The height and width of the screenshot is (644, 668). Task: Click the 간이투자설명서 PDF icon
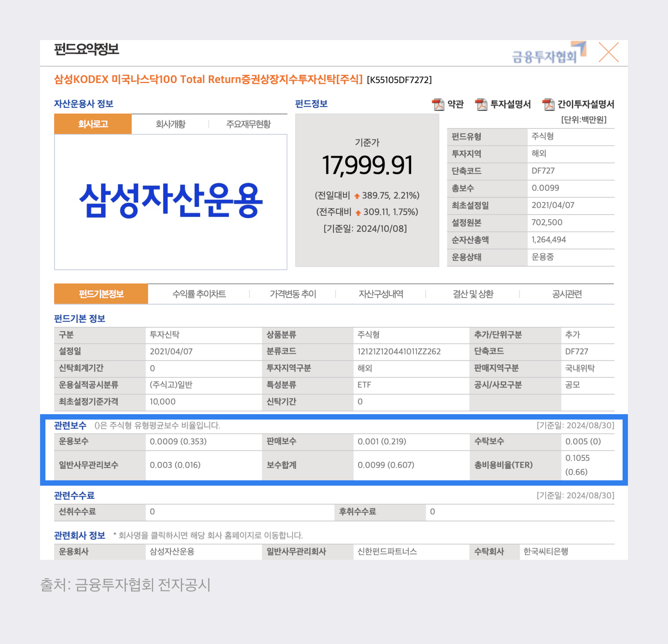click(x=548, y=104)
